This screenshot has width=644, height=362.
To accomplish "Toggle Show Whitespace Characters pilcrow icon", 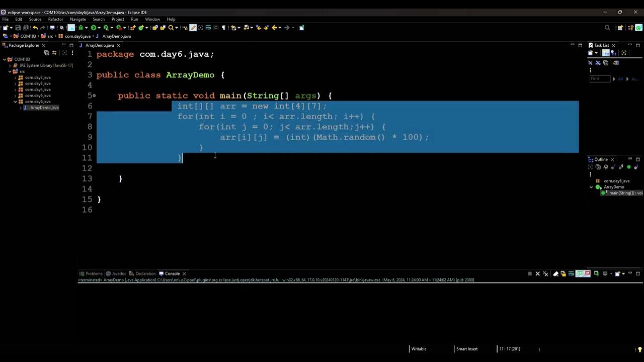I will coord(223,28).
